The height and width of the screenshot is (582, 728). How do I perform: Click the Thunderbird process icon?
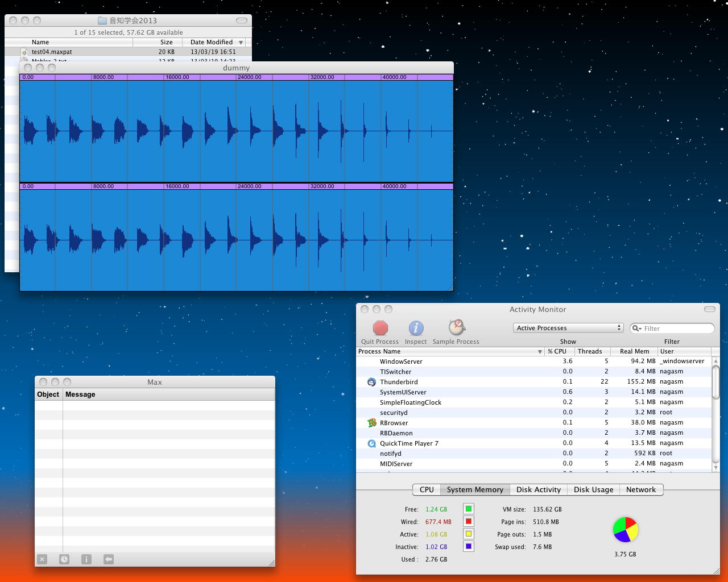click(371, 382)
